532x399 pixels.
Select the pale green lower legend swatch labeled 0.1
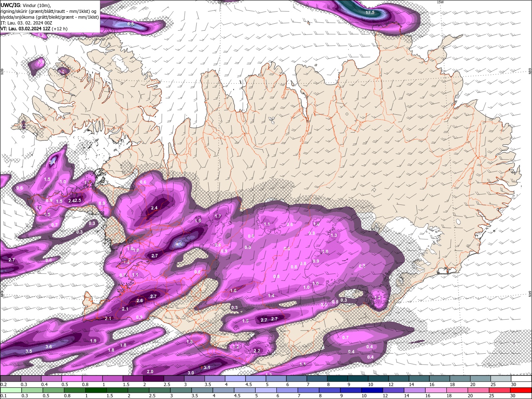11,390
